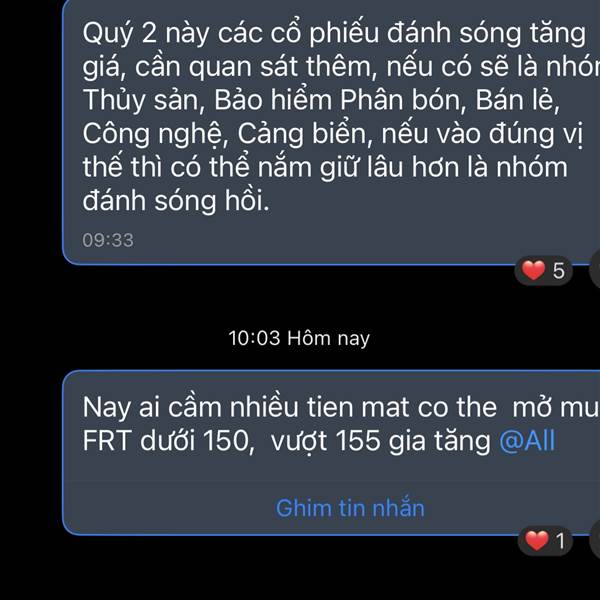This screenshot has width=600, height=600.
Task: Tap the heart reaction showing 5 likes
Action: click(543, 271)
